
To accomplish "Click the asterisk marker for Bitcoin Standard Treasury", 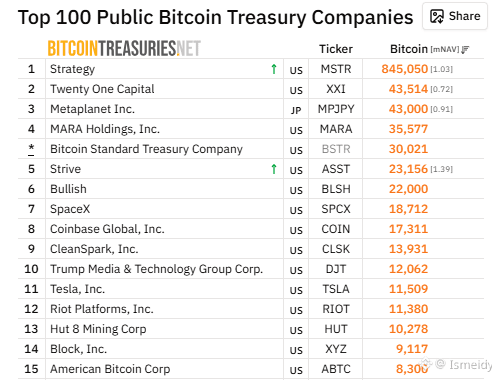I will point(31,149).
